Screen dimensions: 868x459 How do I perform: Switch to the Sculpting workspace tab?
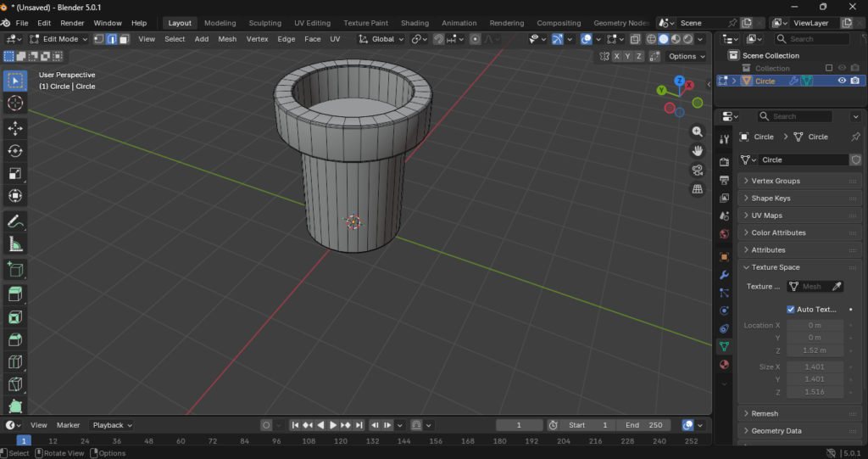[264, 23]
